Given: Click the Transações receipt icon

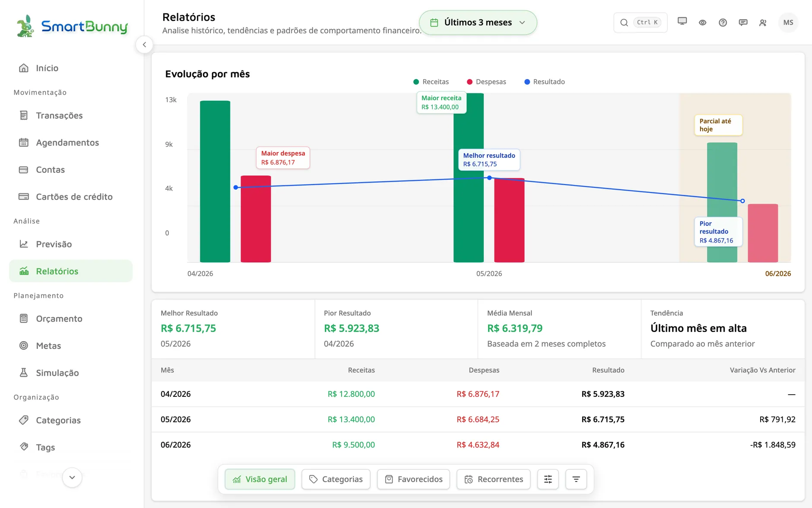Looking at the screenshot, I should [x=24, y=115].
